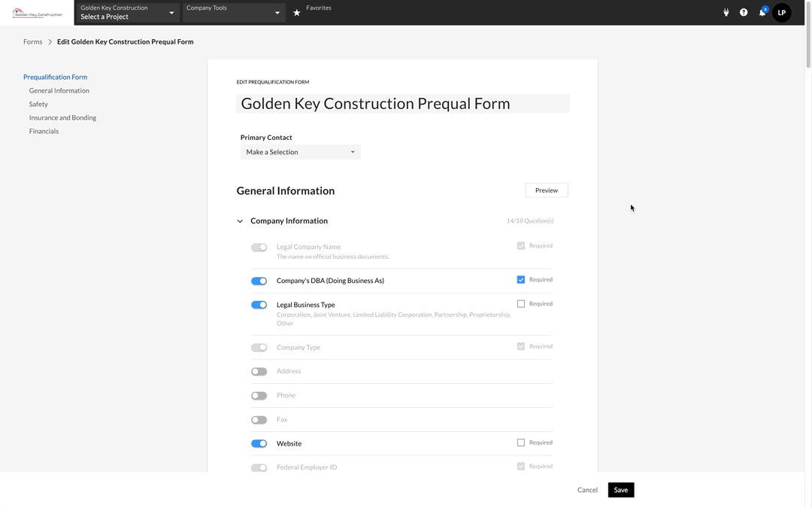Enable the Address question toggle
This screenshot has width=812, height=508.
(259, 372)
